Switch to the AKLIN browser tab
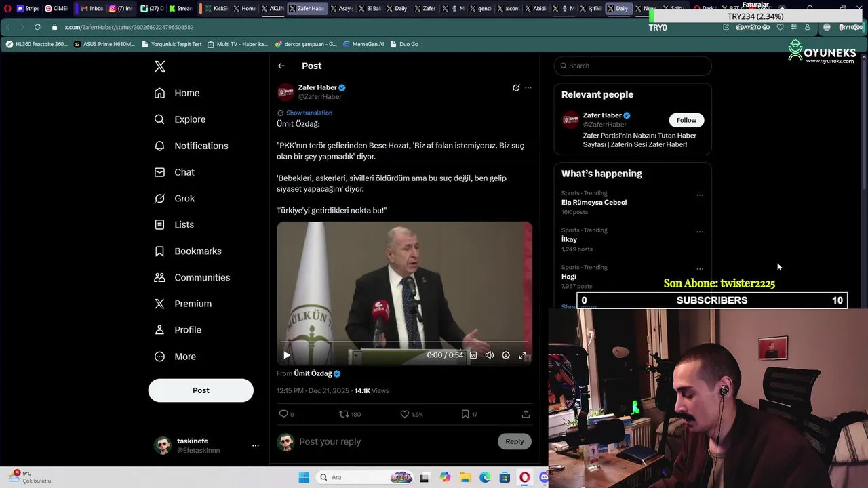 click(272, 9)
